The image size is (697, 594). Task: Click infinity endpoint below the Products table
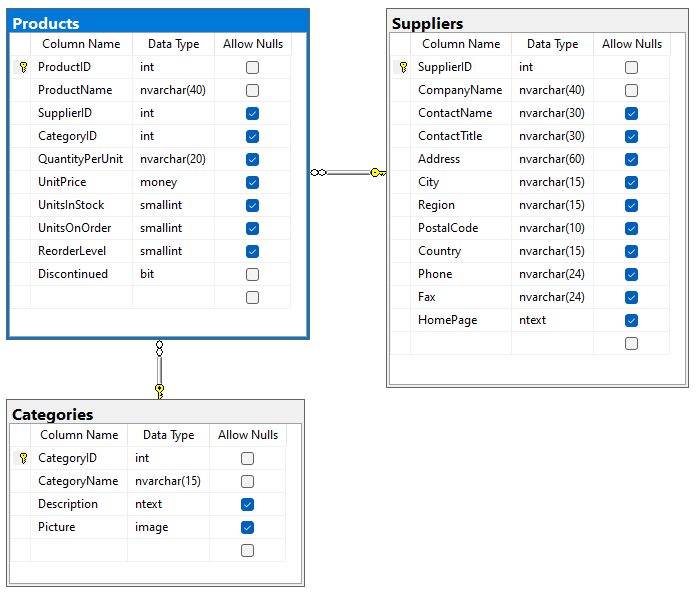click(159, 349)
